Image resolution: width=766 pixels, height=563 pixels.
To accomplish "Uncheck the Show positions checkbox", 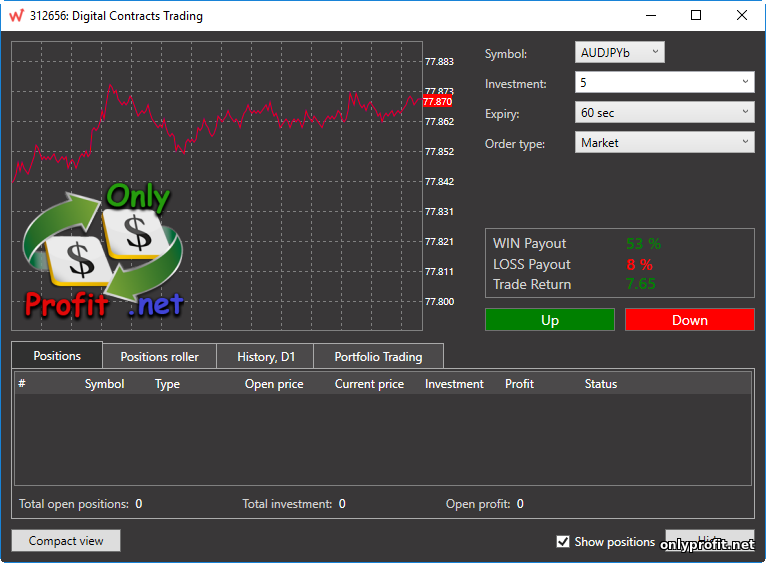I will [563, 541].
